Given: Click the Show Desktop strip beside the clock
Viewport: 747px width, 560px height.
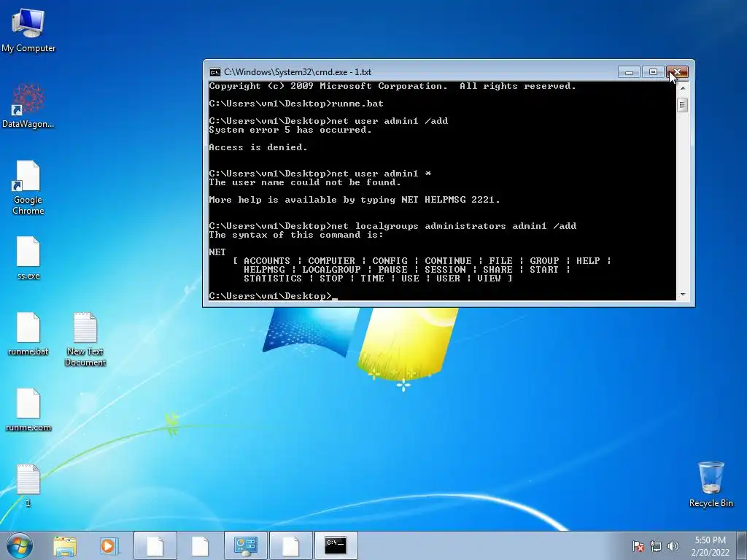Looking at the screenshot, I should pyautogui.click(x=742, y=545).
